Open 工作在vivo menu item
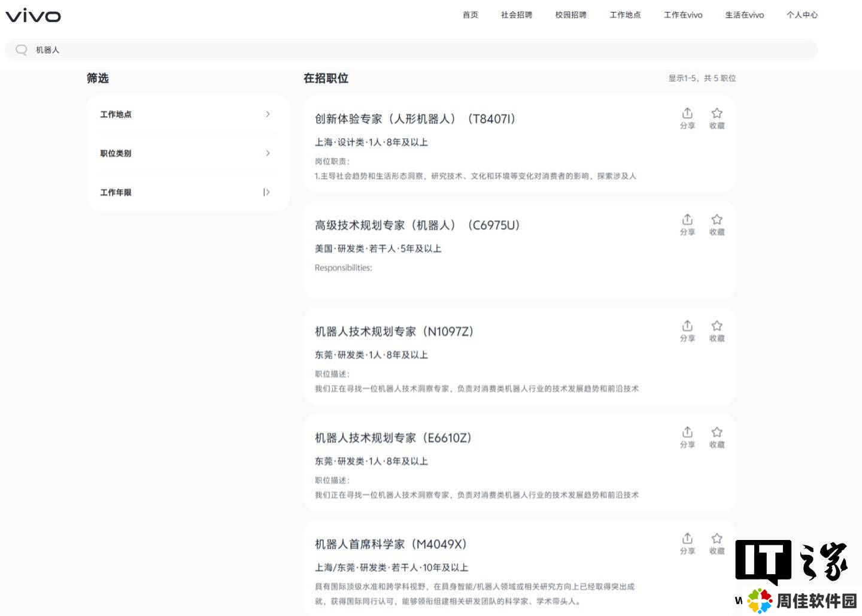The image size is (862, 616). pyautogui.click(x=683, y=15)
